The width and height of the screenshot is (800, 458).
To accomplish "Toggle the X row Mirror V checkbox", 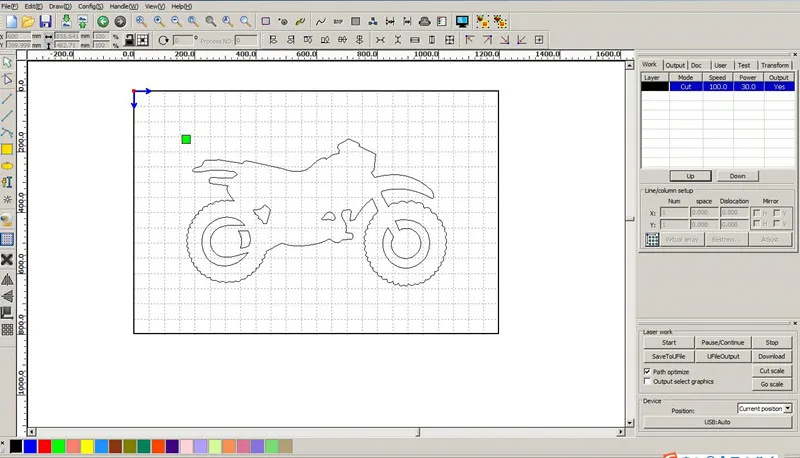I will tap(777, 213).
